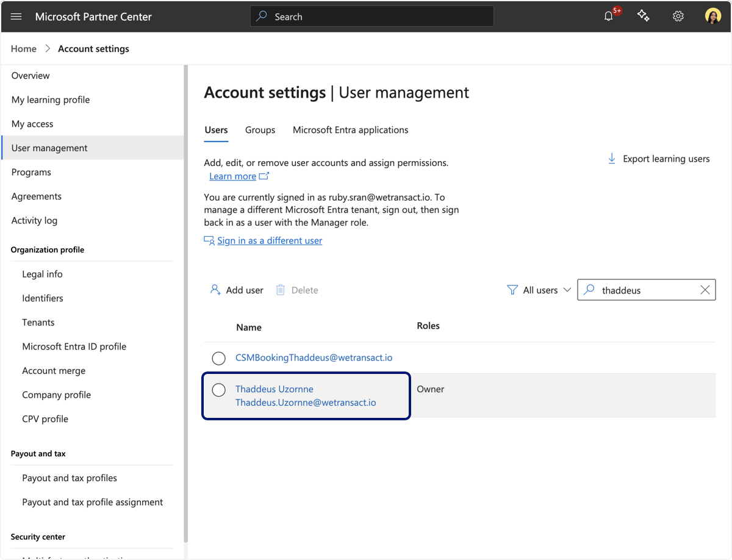
Task: Click the magnifier icon in user search box
Action: click(589, 290)
